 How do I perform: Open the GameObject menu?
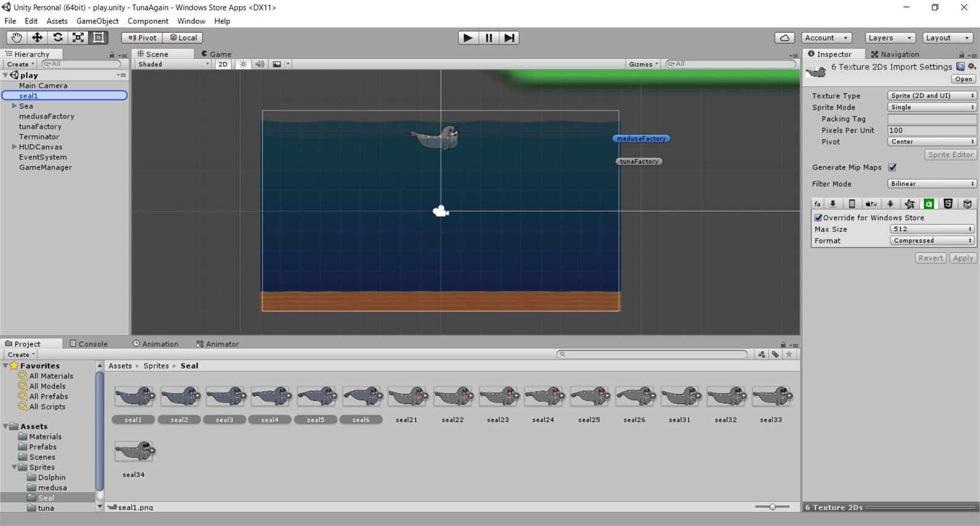(97, 21)
